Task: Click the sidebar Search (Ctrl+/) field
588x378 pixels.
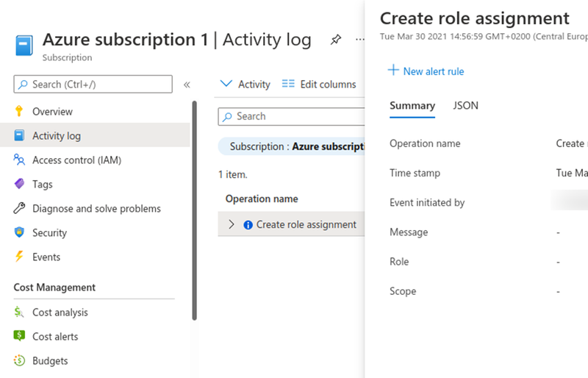Action: tap(93, 84)
